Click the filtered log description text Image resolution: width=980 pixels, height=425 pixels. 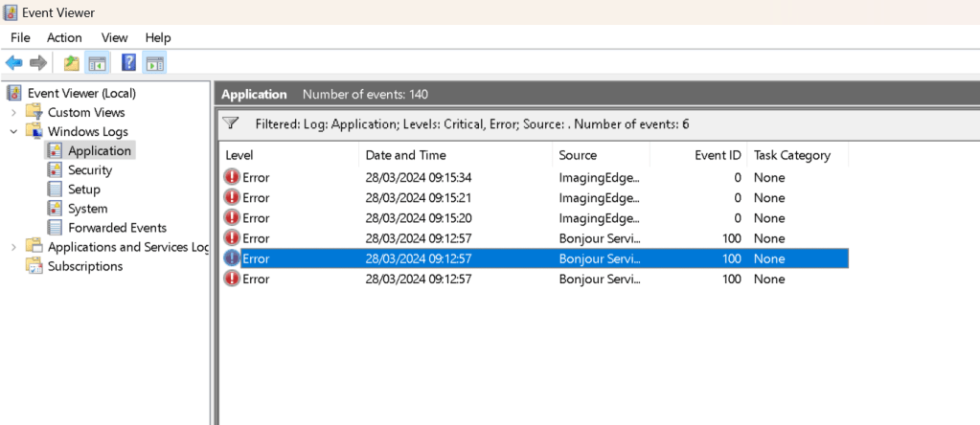point(472,123)
